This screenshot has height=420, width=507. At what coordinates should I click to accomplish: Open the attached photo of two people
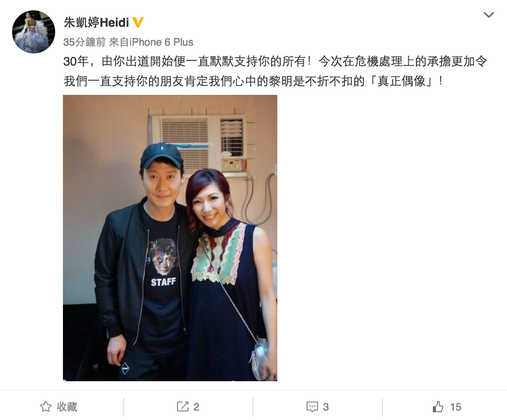click(x=170, y=238)
